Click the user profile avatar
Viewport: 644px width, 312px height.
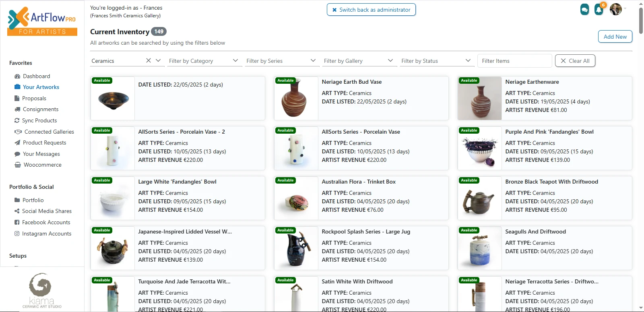coord(615,9)
